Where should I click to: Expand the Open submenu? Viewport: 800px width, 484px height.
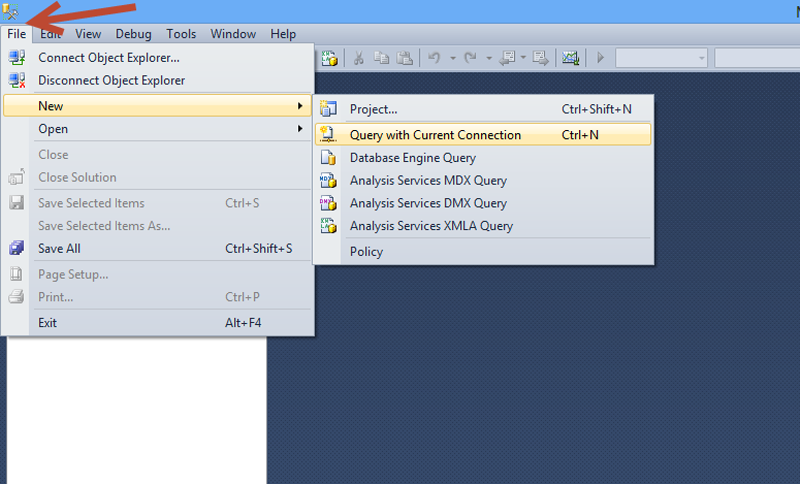[157, 129]
